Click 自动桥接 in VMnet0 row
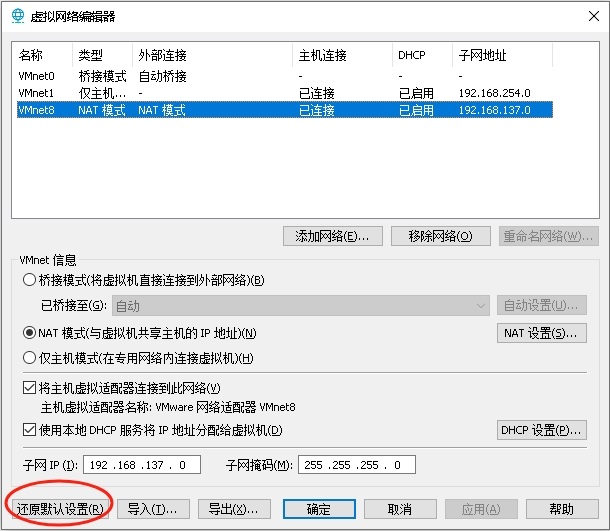 click(163, 76)
